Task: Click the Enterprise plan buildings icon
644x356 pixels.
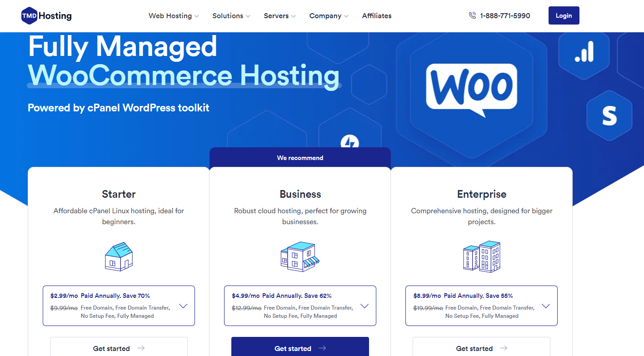Action: pyautogui.click(x=482, y=257)
